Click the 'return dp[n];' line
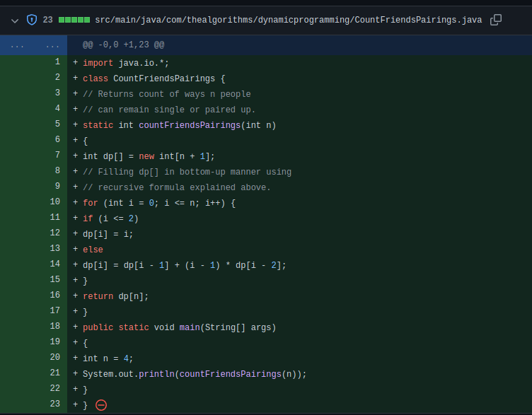 [116, 297]
